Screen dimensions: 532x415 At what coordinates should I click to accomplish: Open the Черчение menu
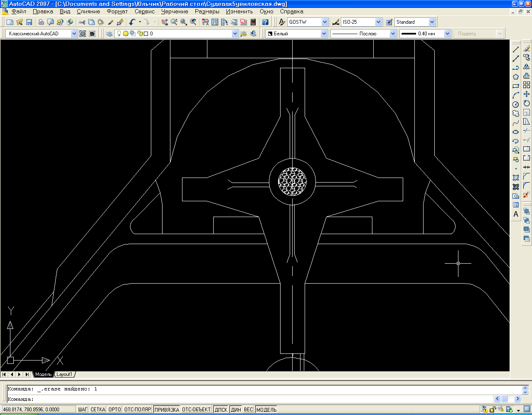[175, 12]
